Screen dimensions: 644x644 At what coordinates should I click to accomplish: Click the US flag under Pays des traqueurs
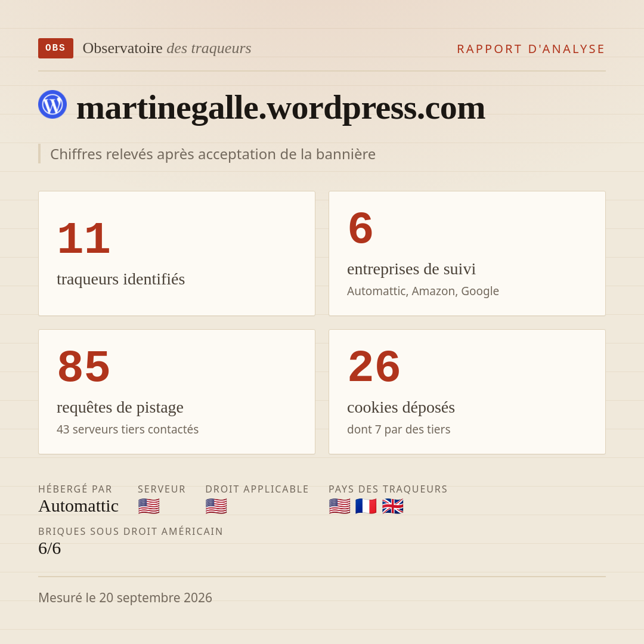pyautogui.click(x=340, y=506)
